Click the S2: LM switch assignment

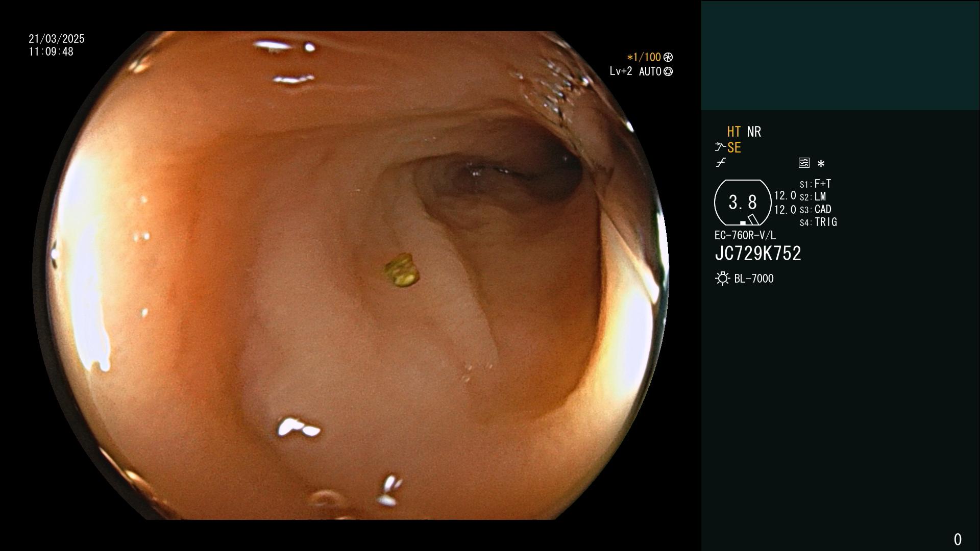pyautogui.click(x=813, y=196)
